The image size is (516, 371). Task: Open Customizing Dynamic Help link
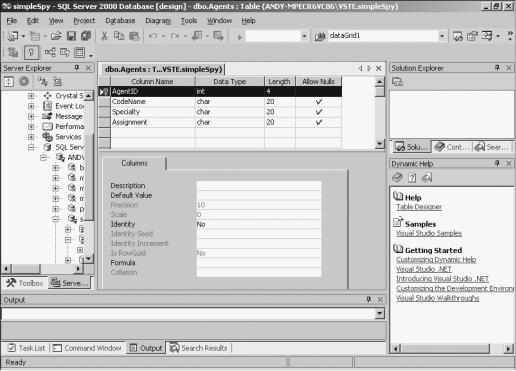(436, 259)
